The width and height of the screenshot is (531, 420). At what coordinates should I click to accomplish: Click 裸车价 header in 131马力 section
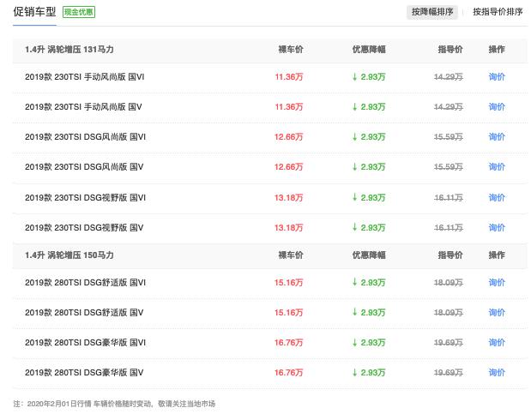click(291, 50)
